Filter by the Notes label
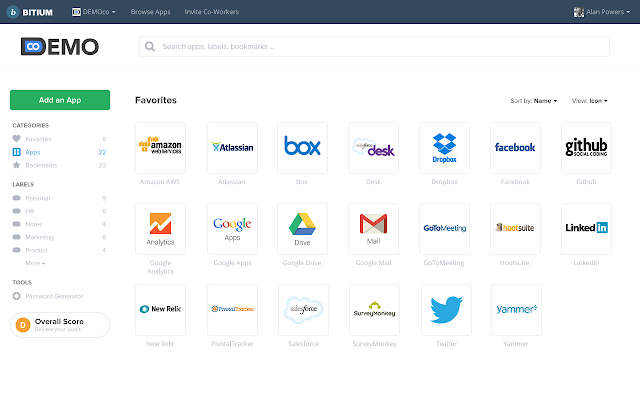Viewport: 640px width, 400px height. (x=60, y=224)
